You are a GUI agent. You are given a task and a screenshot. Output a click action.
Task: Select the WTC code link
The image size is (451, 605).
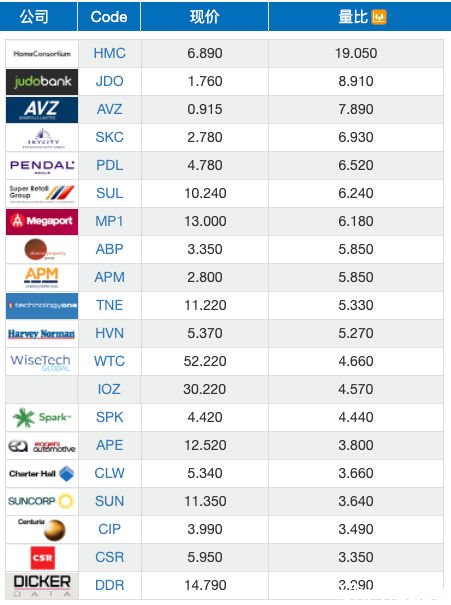point(110,361)
